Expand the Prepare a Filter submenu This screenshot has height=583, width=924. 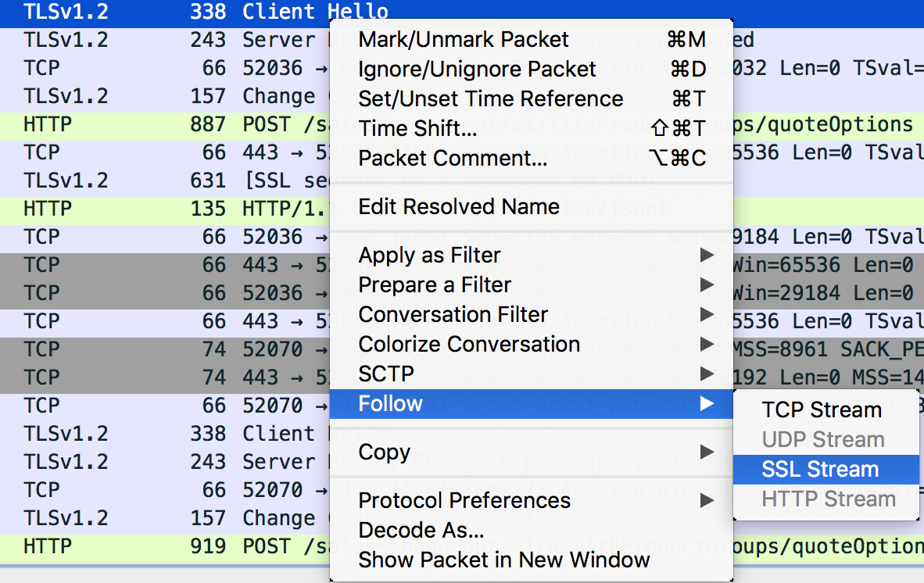coord(434,284)
